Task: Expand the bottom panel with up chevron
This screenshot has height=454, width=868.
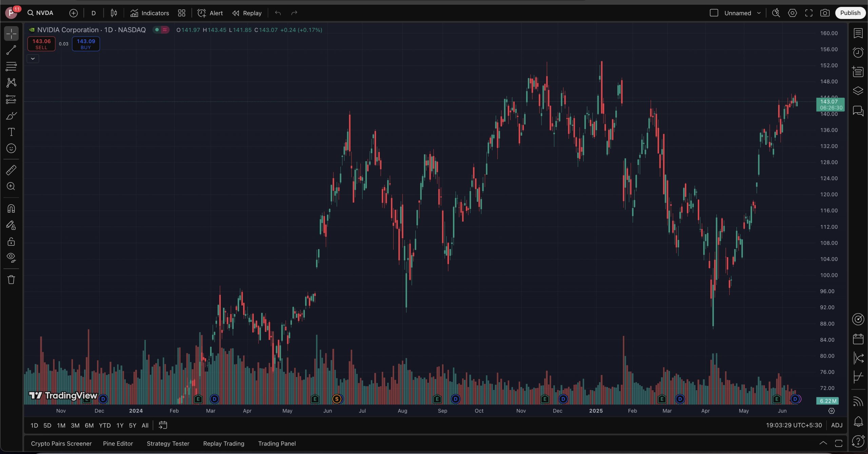Action: 823,443
